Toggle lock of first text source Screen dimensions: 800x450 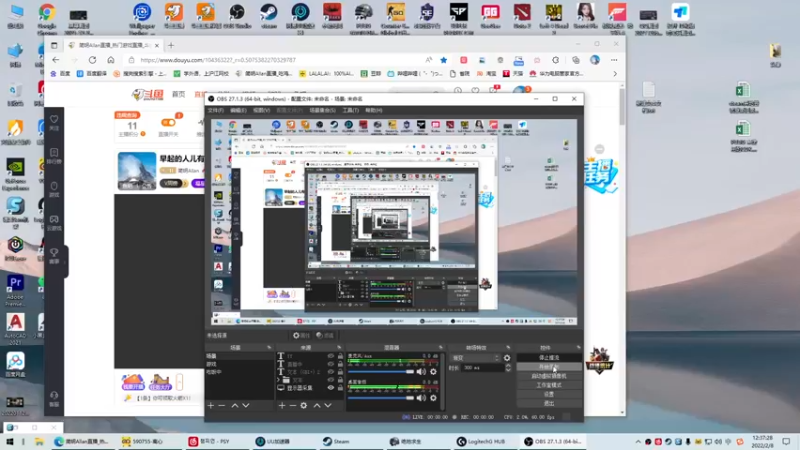tap(340, 357)
